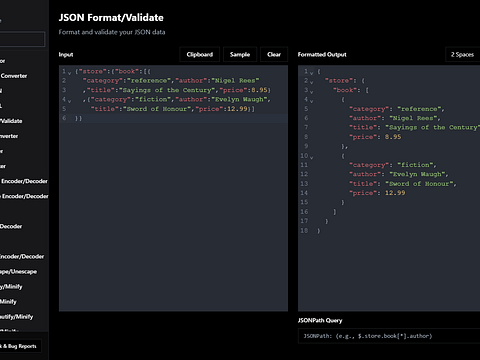Click output line 5 "category": "reference"
Viewport: 480px width, 360px height.
(397, 109)
